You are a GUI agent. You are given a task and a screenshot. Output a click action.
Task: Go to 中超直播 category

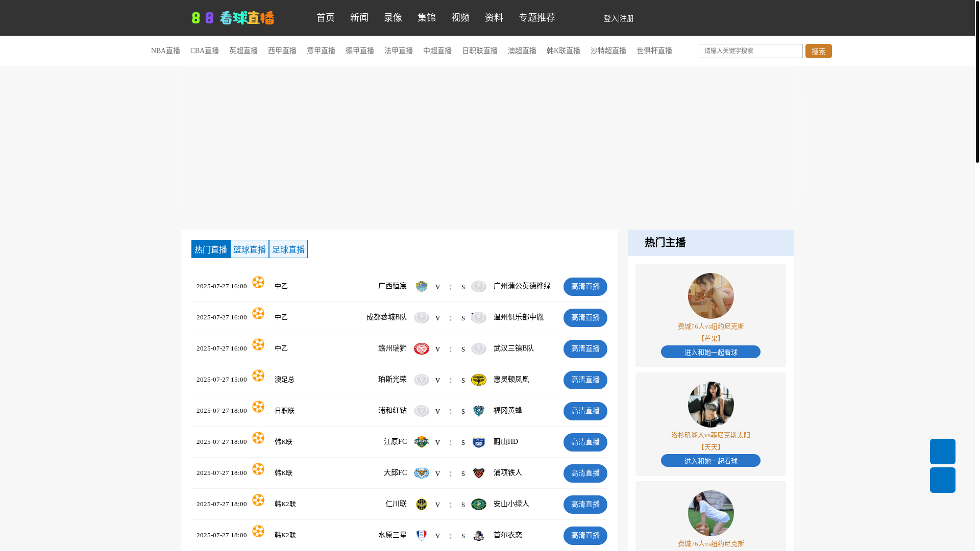click(x=437, y=51)
